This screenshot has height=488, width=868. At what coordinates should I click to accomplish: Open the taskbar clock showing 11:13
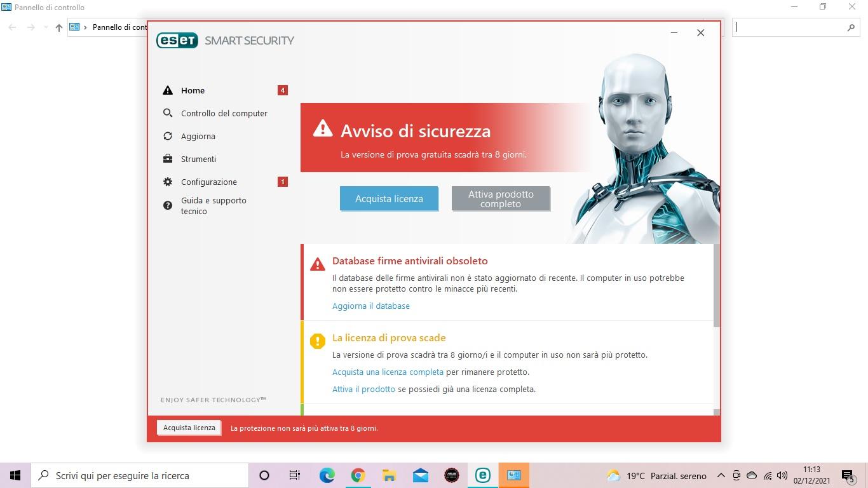point(811,475)
